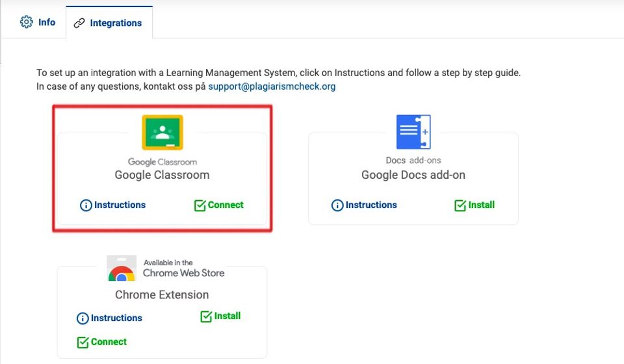624x364 pixels.
Task: Click the gear icon on Info tab
Action: pyautogui.click(x=27, y=22)
